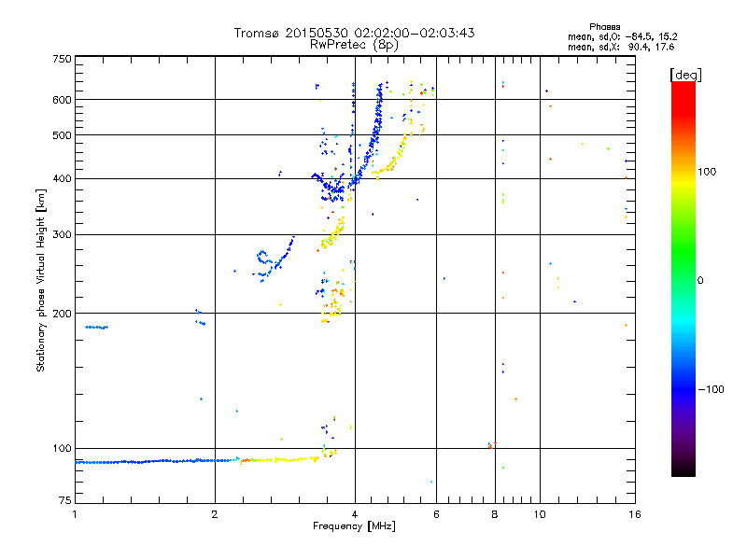Click the yellow trace rising between 400 and 500 km
This screenshot has width=747, height=560.
(x=395, y=157)
